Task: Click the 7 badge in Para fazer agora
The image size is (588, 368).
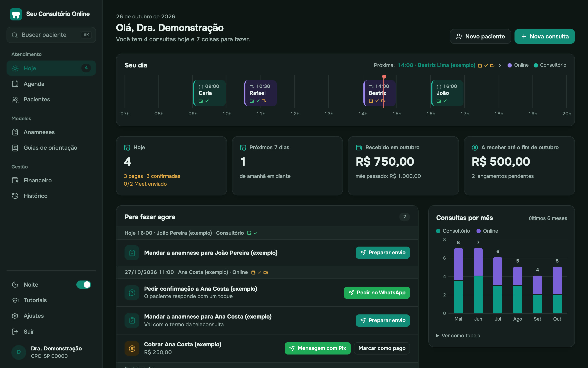Action: 404,217
